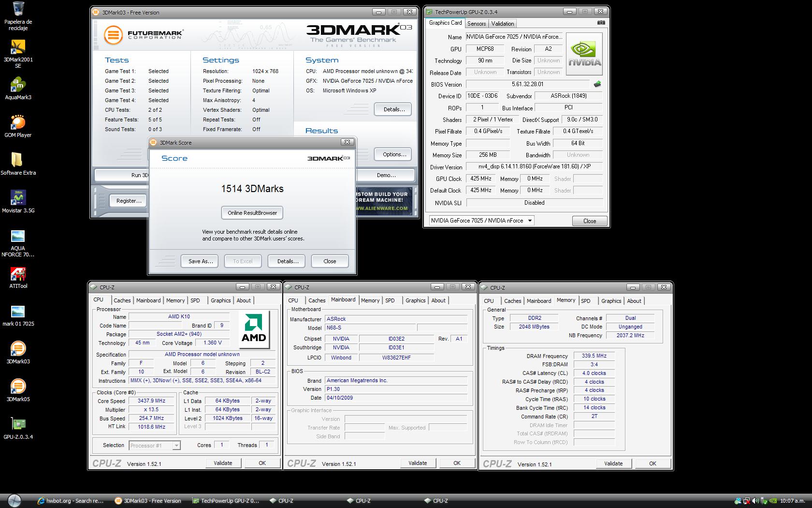Launch ATITool from the desktop
Image resolution: width=812 pixels, height=508 pixels.
tap(18, 277)
